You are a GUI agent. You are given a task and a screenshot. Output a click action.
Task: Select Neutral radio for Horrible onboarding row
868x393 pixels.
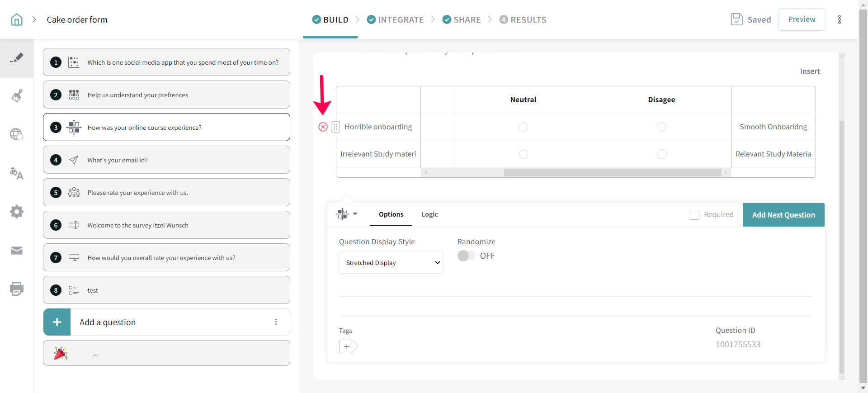(523, 127)
